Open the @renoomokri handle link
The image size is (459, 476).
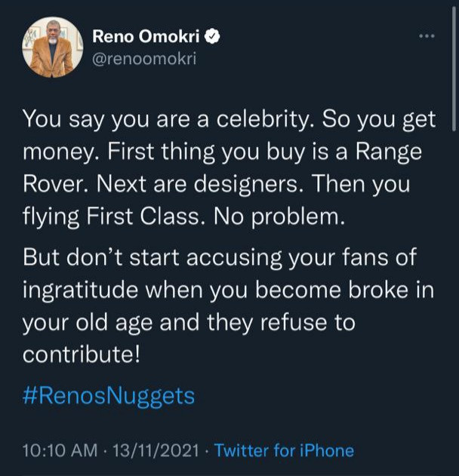(x=143, y=59)
